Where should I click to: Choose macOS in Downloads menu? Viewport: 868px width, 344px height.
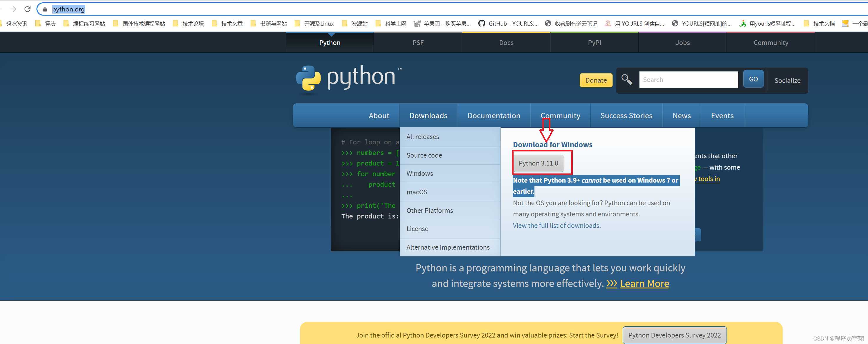pyautogui.click(x=450, y=192)
